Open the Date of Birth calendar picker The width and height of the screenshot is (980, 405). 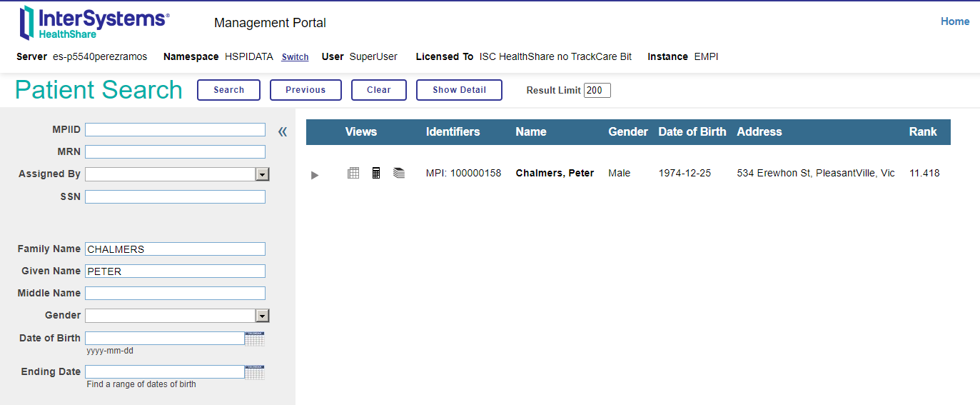click(x=255, y=339)
